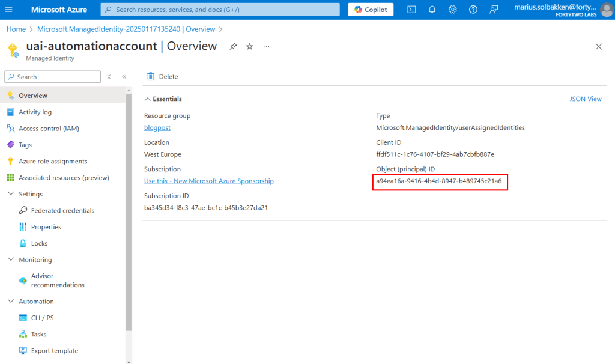The image size is (615, 364).
Task: Mark resource as favorite with star
Action: tap(250, 47)
